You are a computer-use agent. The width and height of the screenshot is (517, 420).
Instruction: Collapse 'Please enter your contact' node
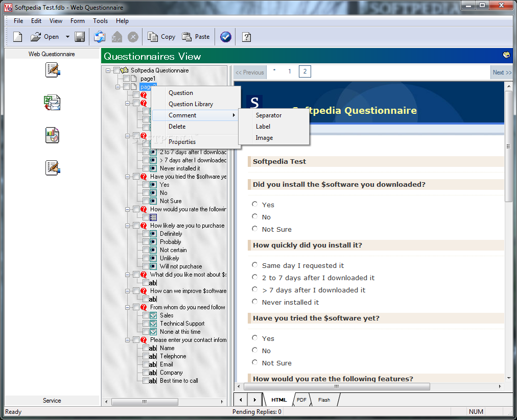(x=128, y=340)
